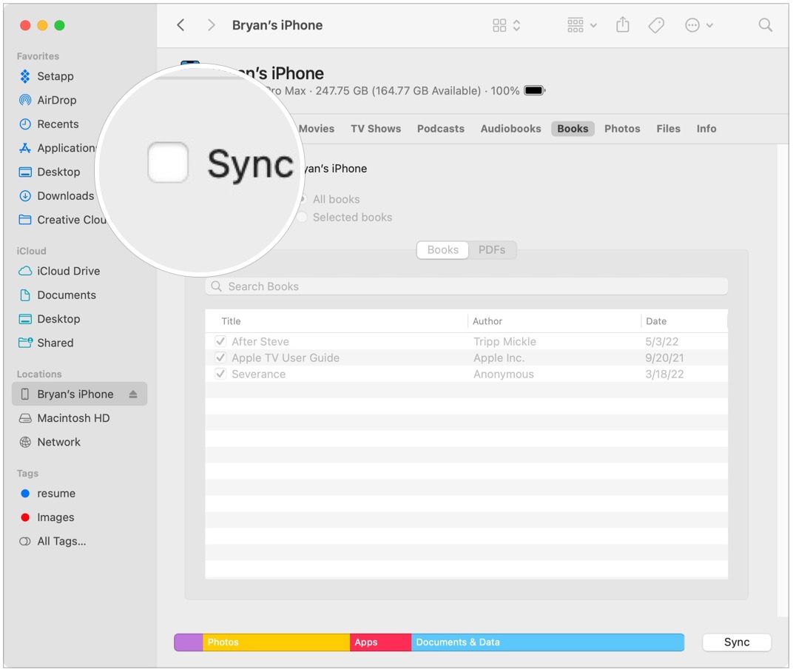Eject Bryan's iPhone using the eject icon

tap(135, 394)
